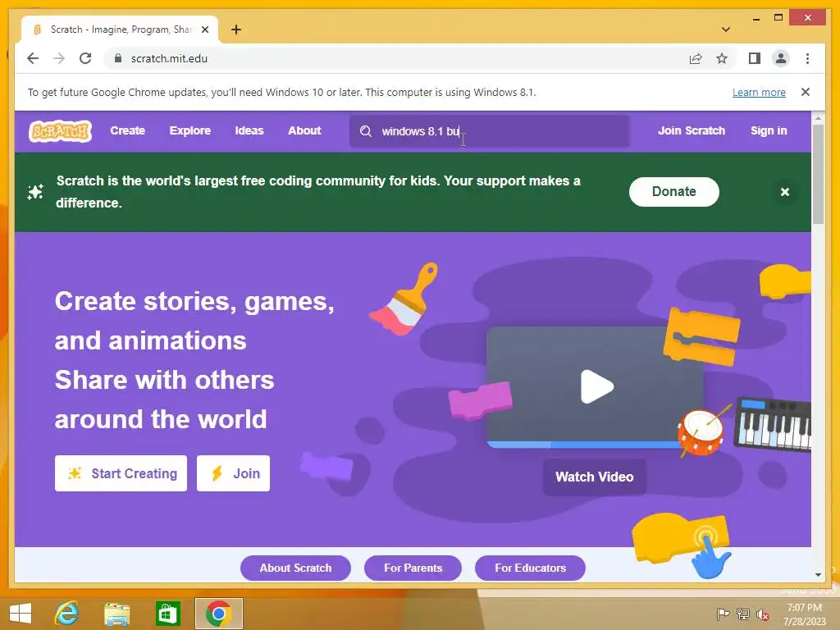
Task: Click the Scratch logo
Action: point(60,130)
